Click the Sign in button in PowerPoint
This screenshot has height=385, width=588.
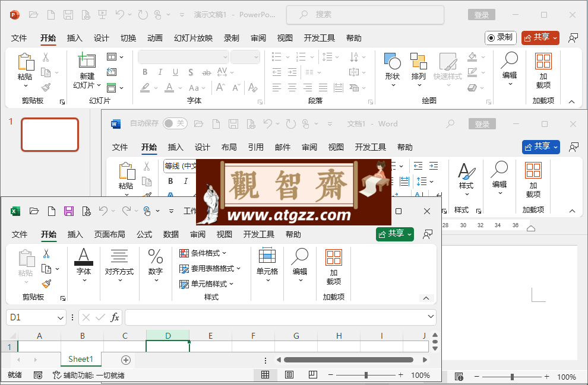point(482,15)
